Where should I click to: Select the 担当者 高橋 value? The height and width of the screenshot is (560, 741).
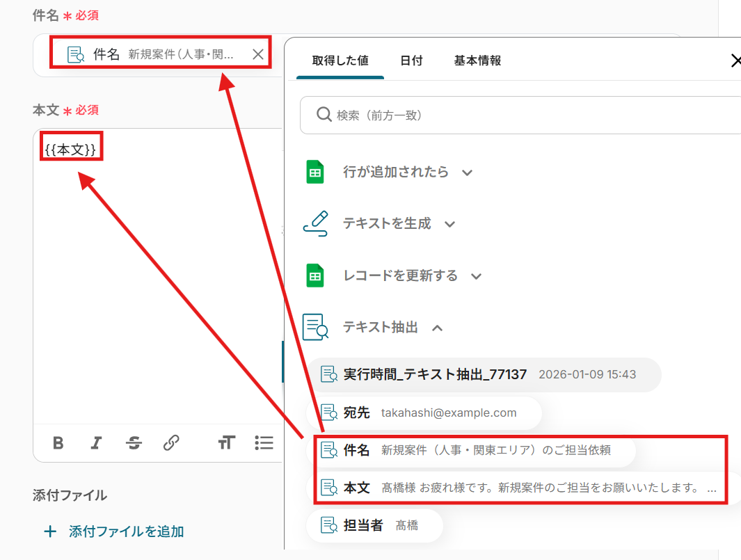coord(375,525)
